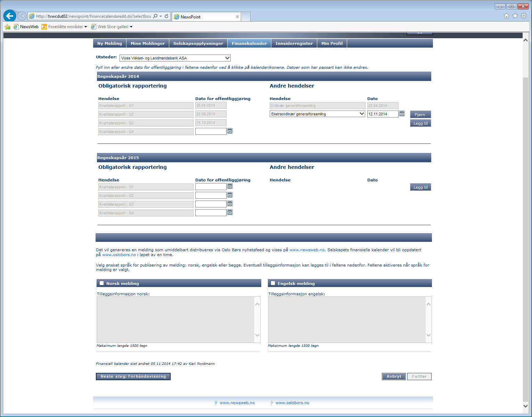
Task: Open Ekstraordinær generalforsamling event dropdown
Action: tap(317, 114)
